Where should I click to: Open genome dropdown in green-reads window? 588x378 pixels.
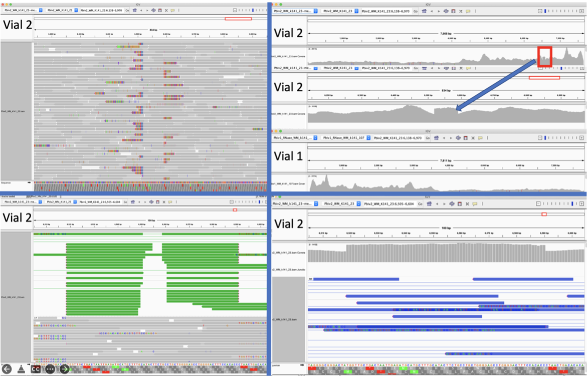point(23,202)
